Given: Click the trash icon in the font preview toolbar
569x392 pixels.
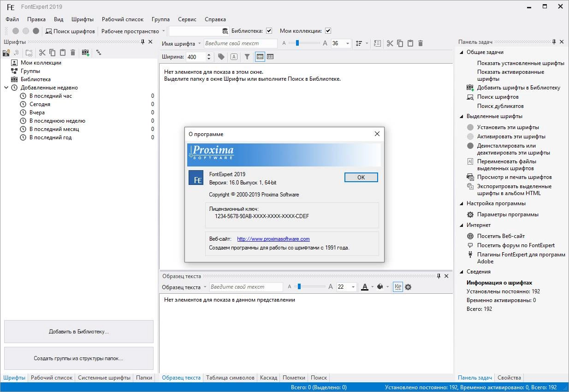Looking at the screenshot, I should coord(421,43).
